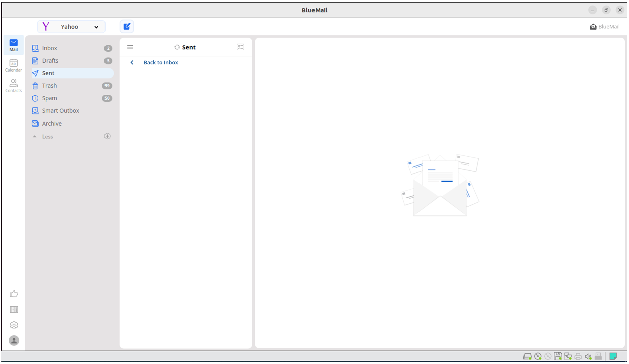Image resolution: width=629 pixels, height=364 pixels.
Task: Click the add folder plus icon
Action: [x=107, y=136]
